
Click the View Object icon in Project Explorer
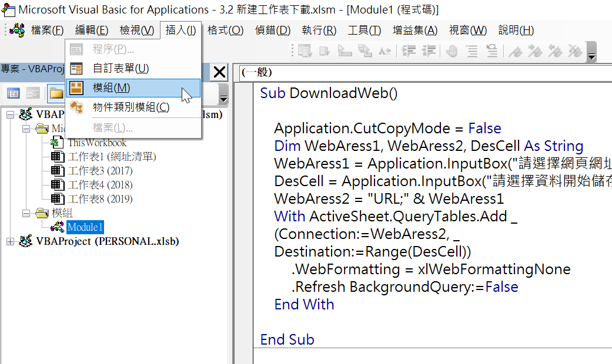[33, 93]
